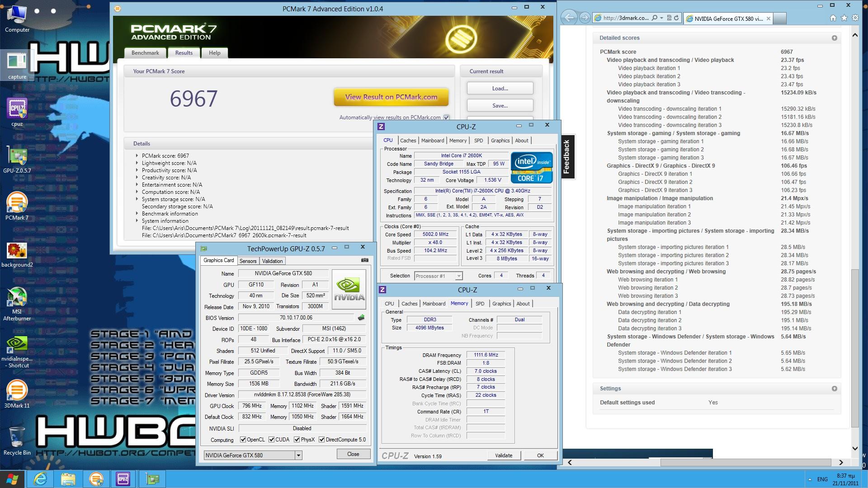Click the Windows Start button
This screenshot has height=488, width=868.
coord(12,479)
